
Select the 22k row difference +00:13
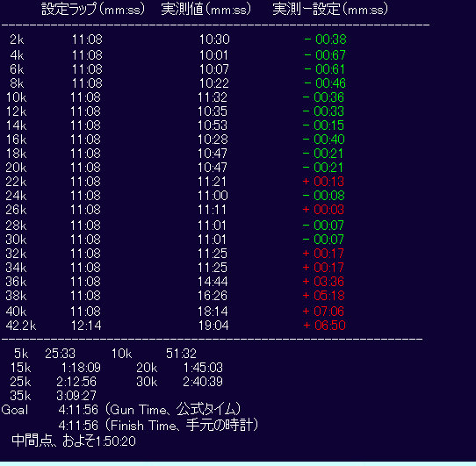click(x=323, y=182)
